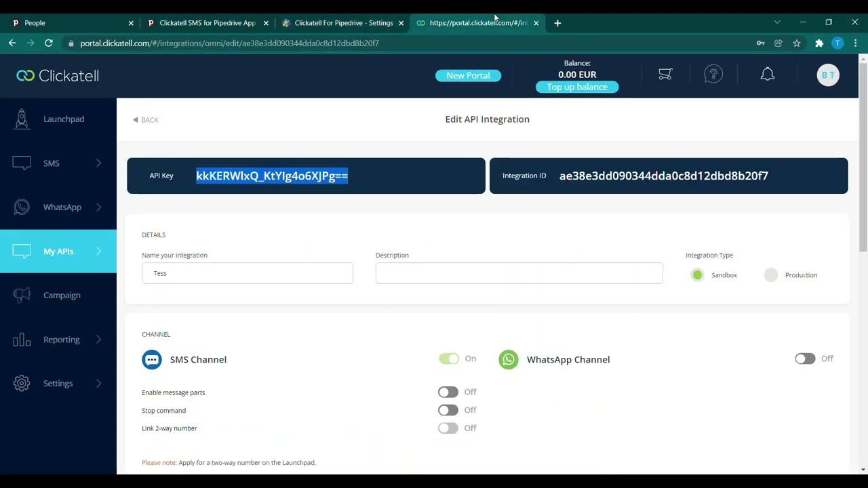Click the SMS Channel blue icon
The height and width of the screenshot is (488, 868).
(152, 359)
